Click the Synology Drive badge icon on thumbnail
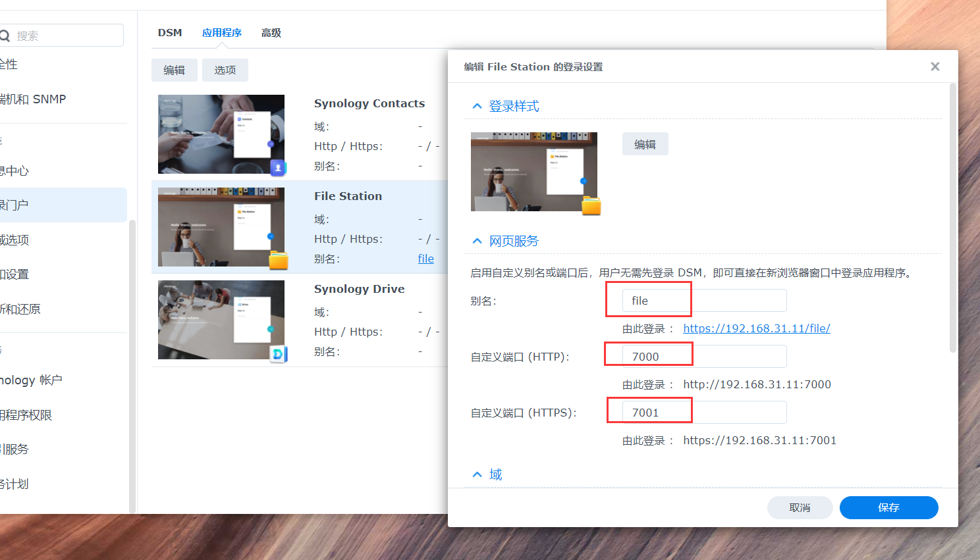980x560 pixels. [279, 354]
